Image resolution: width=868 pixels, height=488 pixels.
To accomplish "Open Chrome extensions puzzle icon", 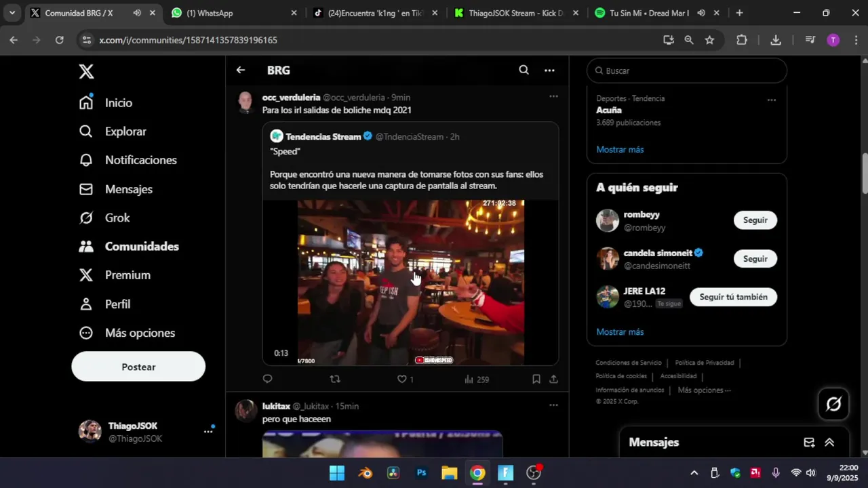I will point(742,40).
